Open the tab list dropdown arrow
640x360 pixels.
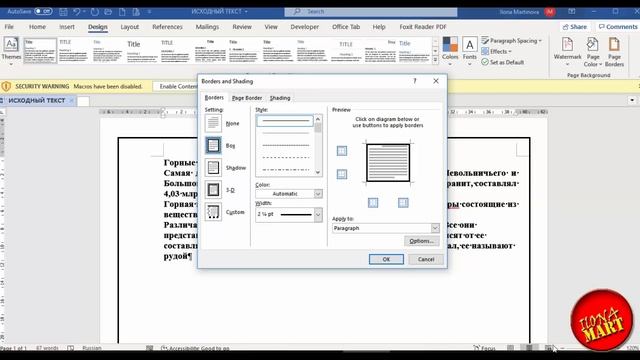(x=632, y=100)
